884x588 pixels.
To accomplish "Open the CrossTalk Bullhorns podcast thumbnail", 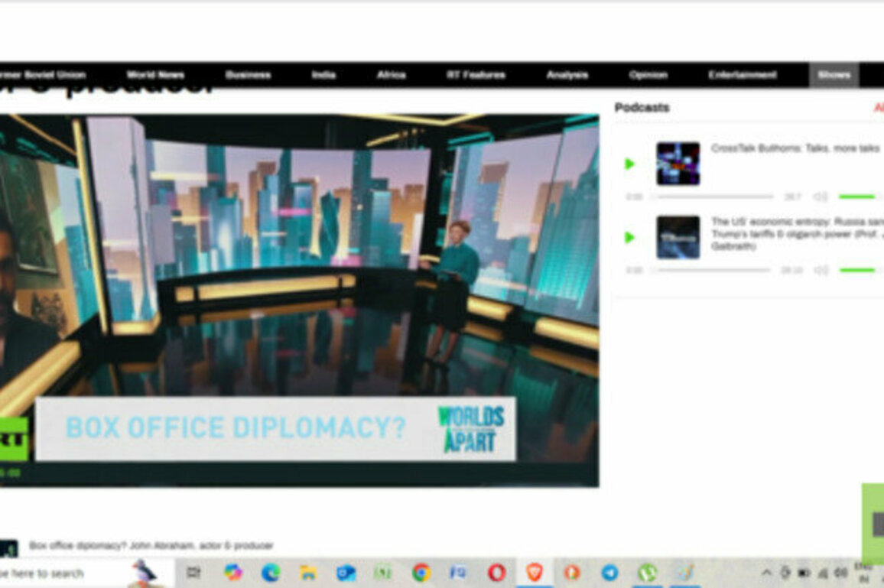I will click(678, 164).
